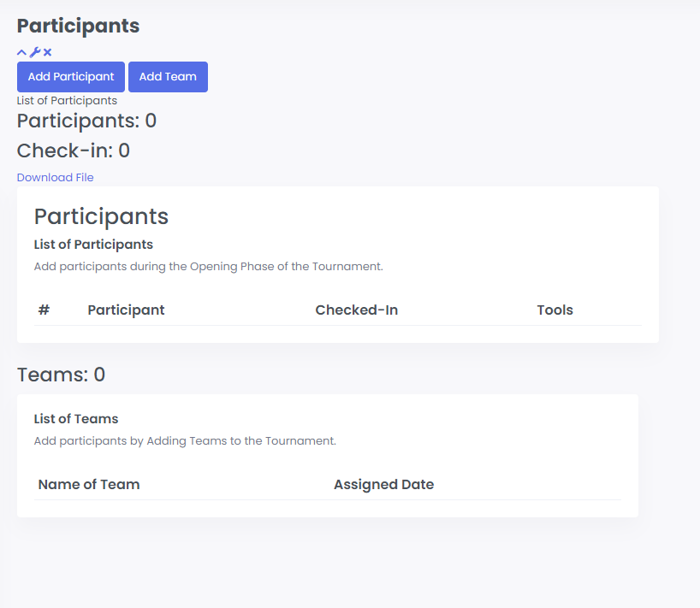Image resolution: width=700 pixels, height=608 pixels.
Task: Click the 'Participants: 0' counter text
Action: coord(86,121)
